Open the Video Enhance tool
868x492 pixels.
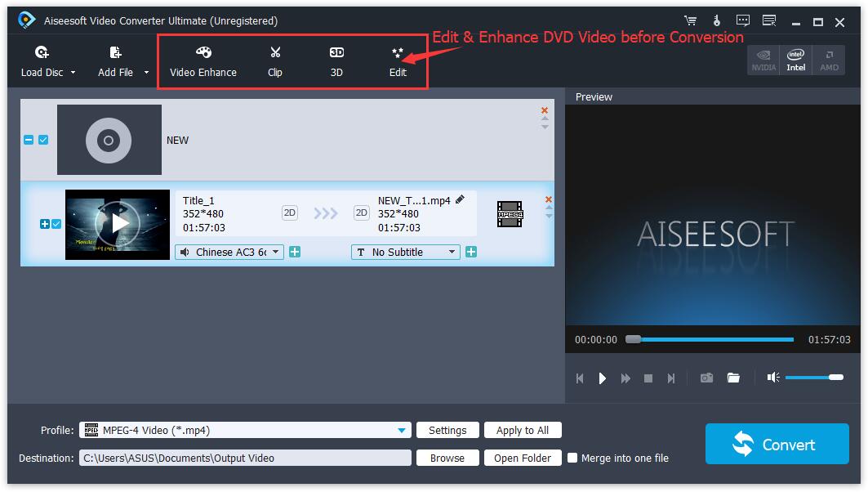point(203,61)
